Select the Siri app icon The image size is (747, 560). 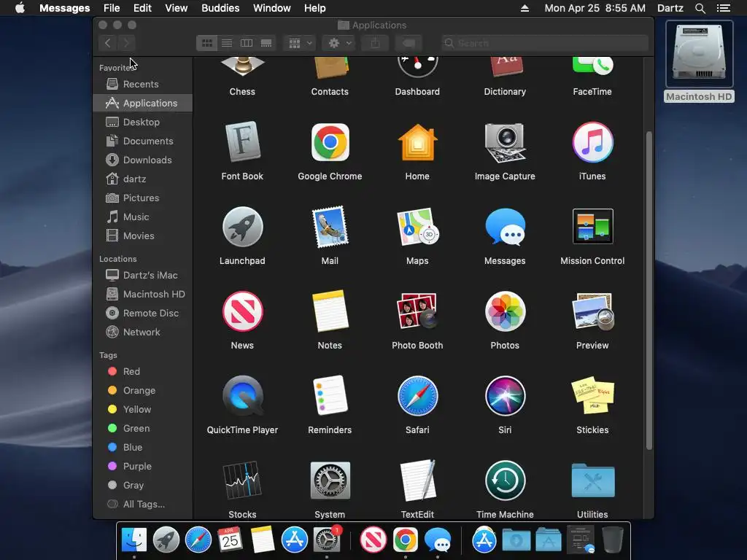coord(505,396)
